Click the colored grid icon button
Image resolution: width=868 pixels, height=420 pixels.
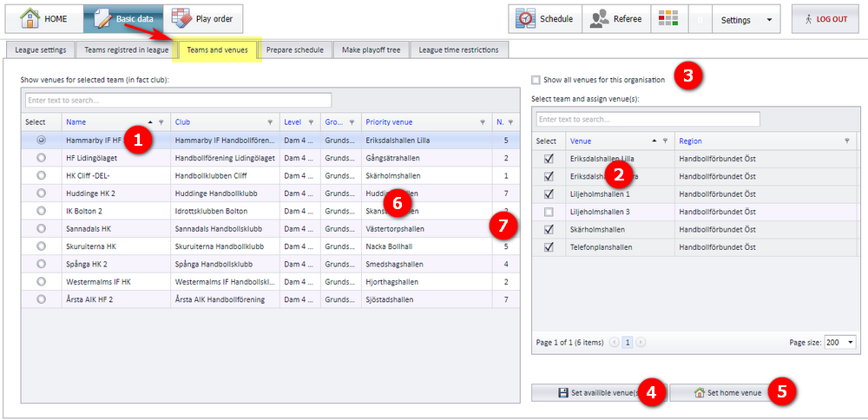coord(668,19)
